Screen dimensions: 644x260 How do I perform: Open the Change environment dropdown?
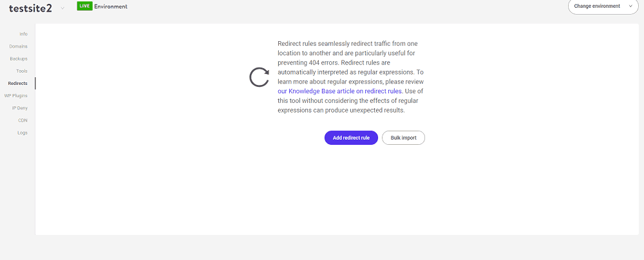pyautogui.click(x=603, y=6)
